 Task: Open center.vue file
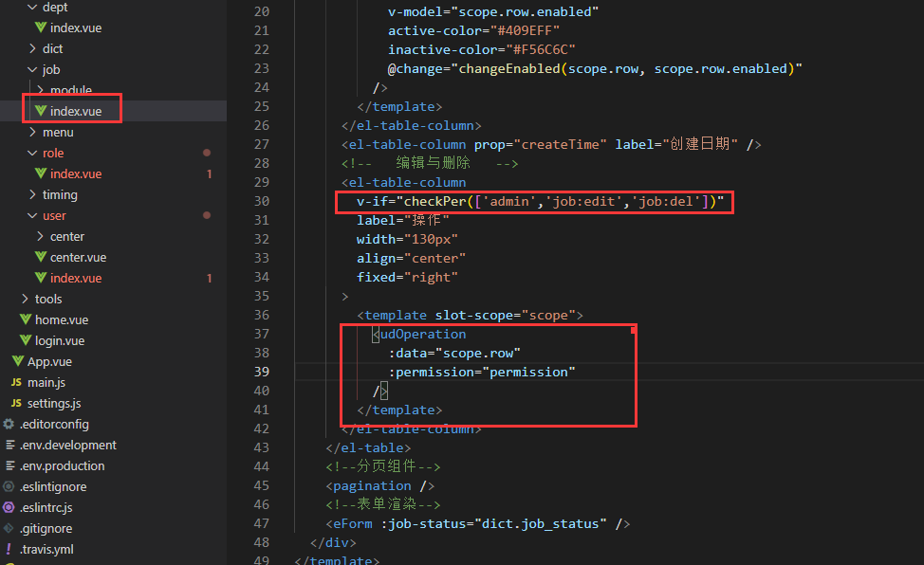79,257
